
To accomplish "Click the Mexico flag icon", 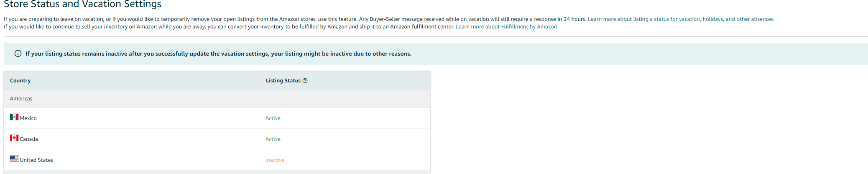I will [x=14, y=117].
